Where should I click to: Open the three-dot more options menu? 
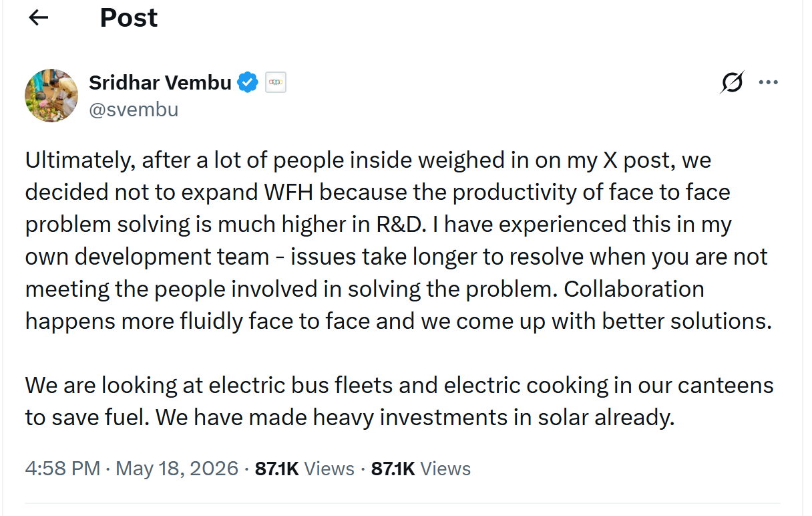click(x=769, y=83)
